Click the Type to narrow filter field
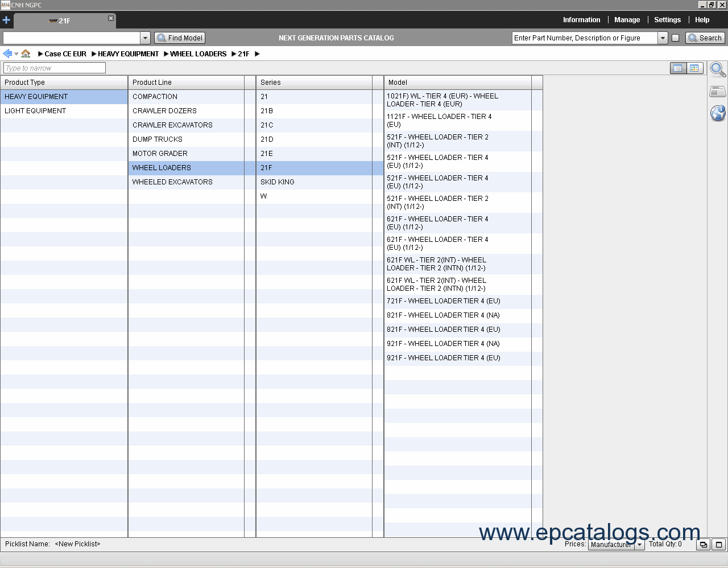The width and height of the screenshot is (728, 568). 55,68
